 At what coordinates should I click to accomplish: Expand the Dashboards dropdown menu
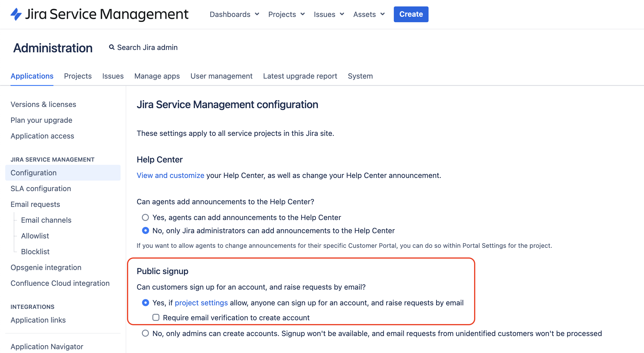[x=234, y=14]
